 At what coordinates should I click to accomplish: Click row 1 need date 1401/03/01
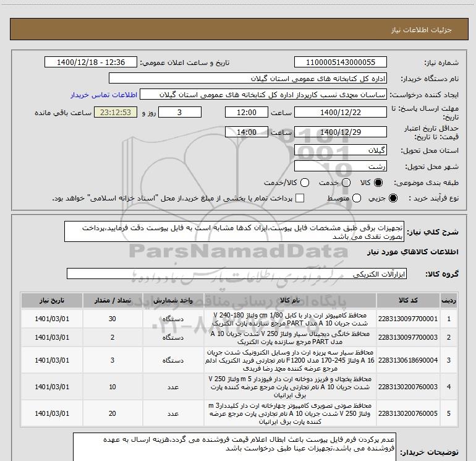[x=51, y=319]
